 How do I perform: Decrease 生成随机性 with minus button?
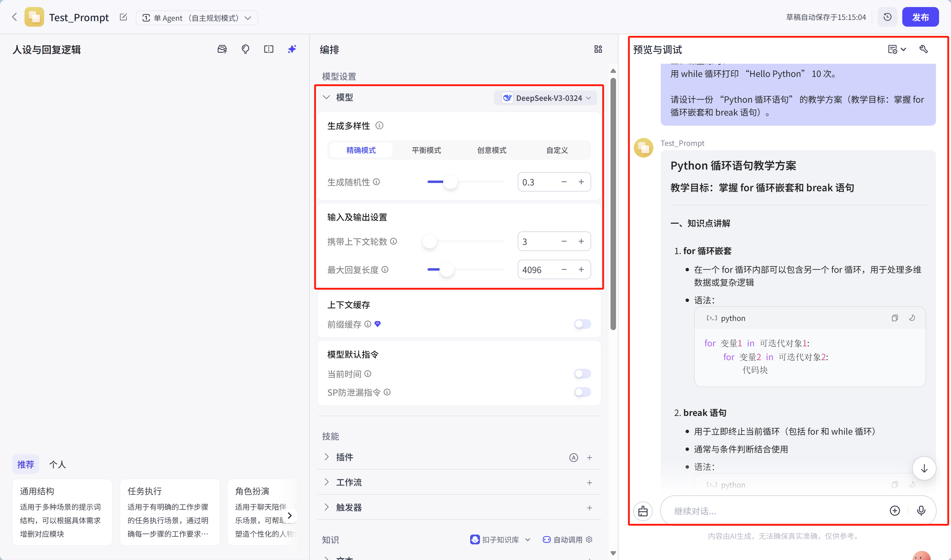(564, 182)
